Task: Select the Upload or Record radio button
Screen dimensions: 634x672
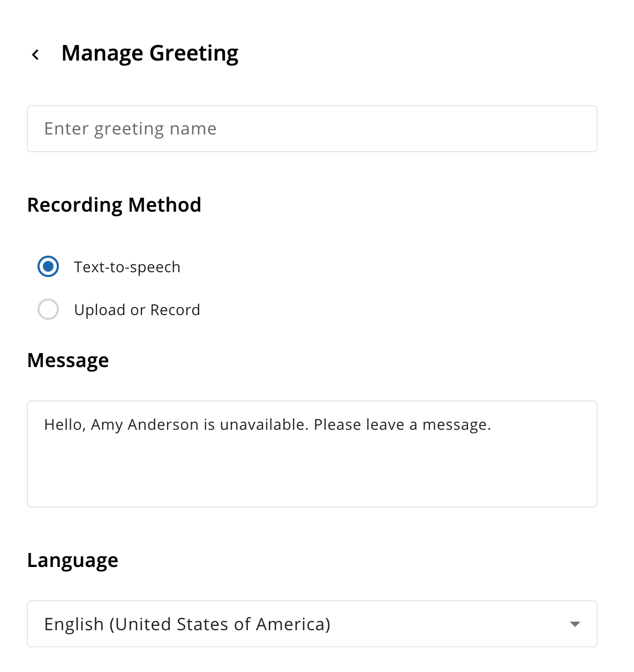Action: point(48,309)
